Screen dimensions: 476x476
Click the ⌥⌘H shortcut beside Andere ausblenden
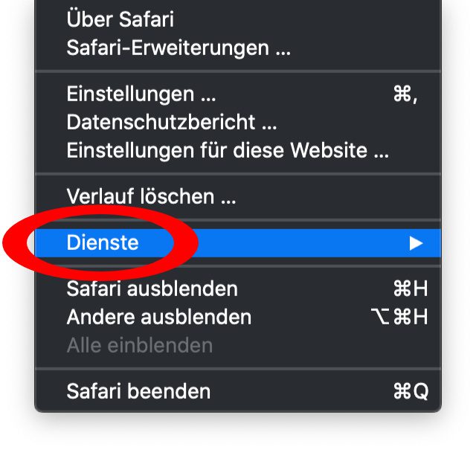(399, 317)
